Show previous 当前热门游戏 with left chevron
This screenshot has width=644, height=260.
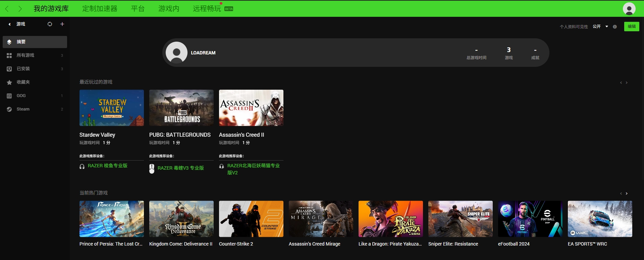point(621,193)
